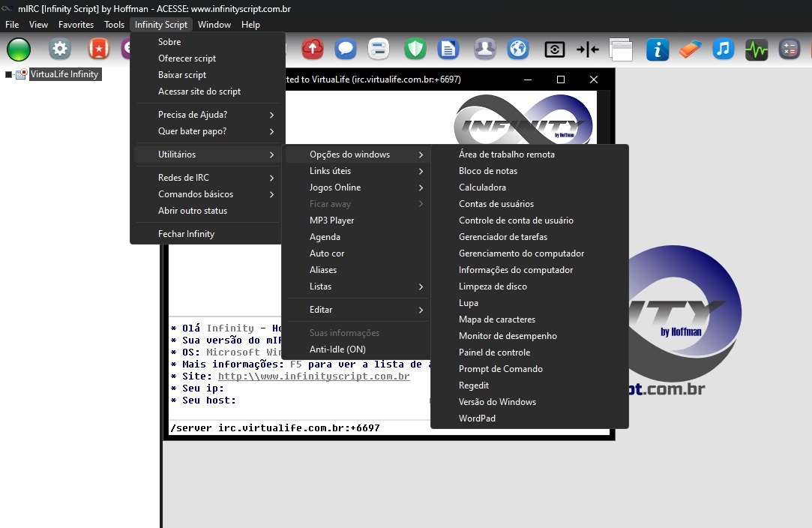Click the blue speech bubble chat icon
The width and height of the screenshot is (812, 528).
[345, 49]
